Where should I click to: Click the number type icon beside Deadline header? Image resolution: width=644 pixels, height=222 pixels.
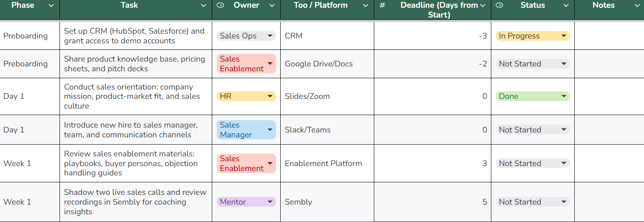[382, 5]
